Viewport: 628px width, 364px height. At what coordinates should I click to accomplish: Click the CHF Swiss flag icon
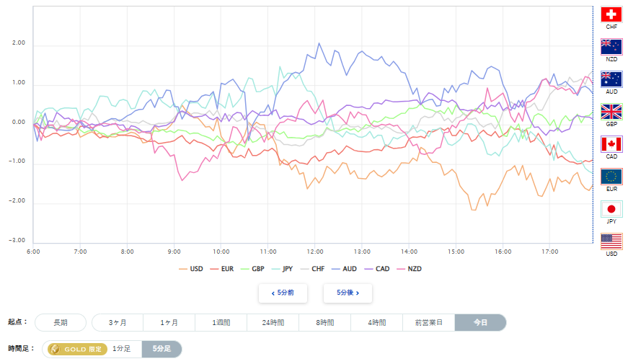pyautogui.click(x=611, y=14)
